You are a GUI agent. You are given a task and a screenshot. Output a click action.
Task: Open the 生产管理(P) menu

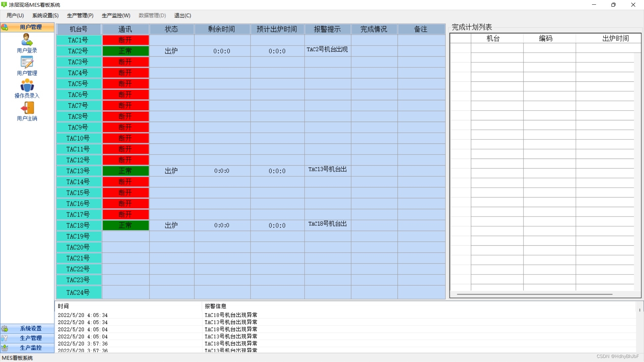point(80,15)
